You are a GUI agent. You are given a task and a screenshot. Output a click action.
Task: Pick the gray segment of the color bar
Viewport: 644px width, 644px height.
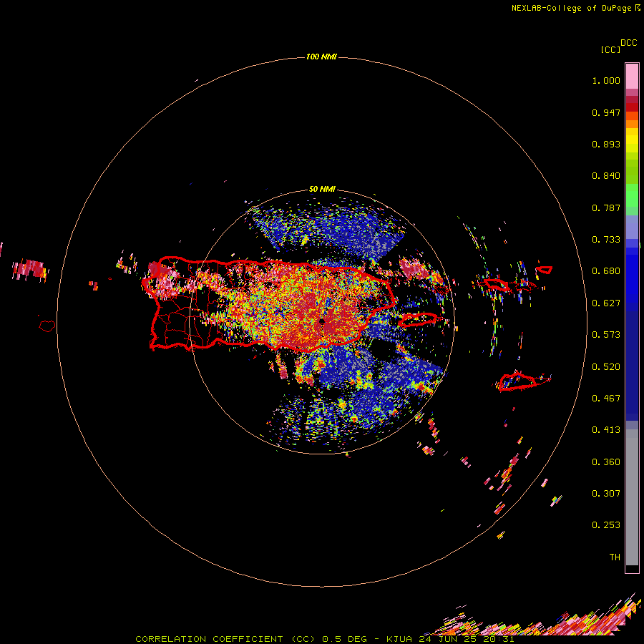(x=632, y=497)
